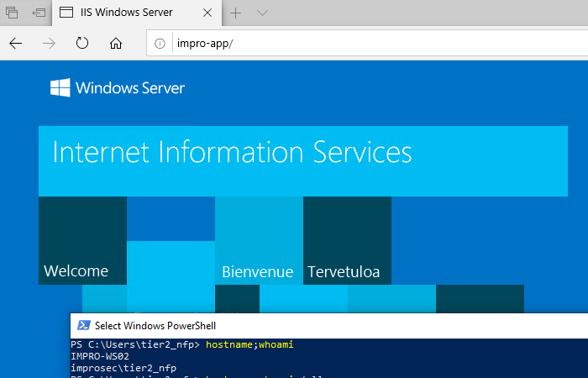Screen dimensions: 588x378
Task: Select the Welcome tile
Action: [x=82, y=240]
